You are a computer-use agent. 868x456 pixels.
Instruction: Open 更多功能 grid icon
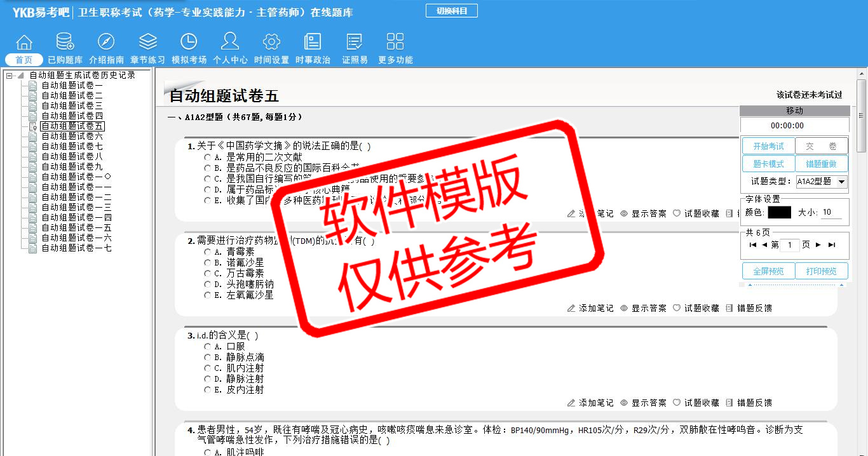[395, 43]
